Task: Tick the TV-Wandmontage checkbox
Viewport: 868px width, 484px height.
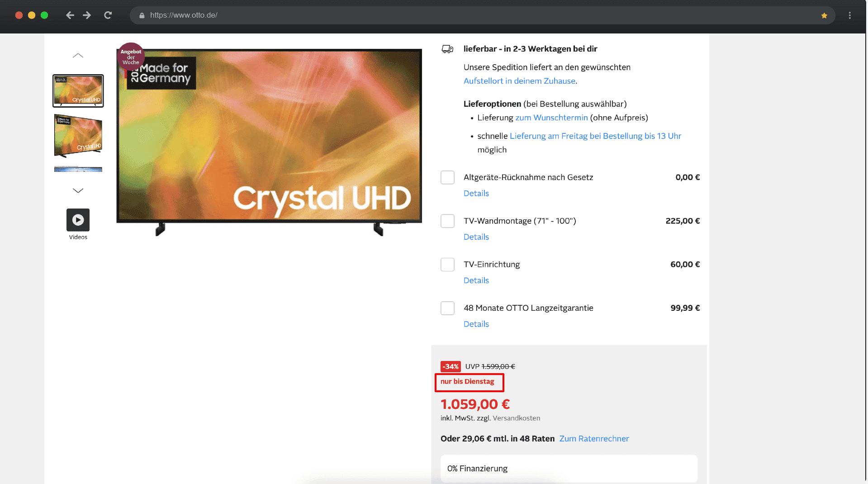Action: pyautogui.click(x=447, y=221)
